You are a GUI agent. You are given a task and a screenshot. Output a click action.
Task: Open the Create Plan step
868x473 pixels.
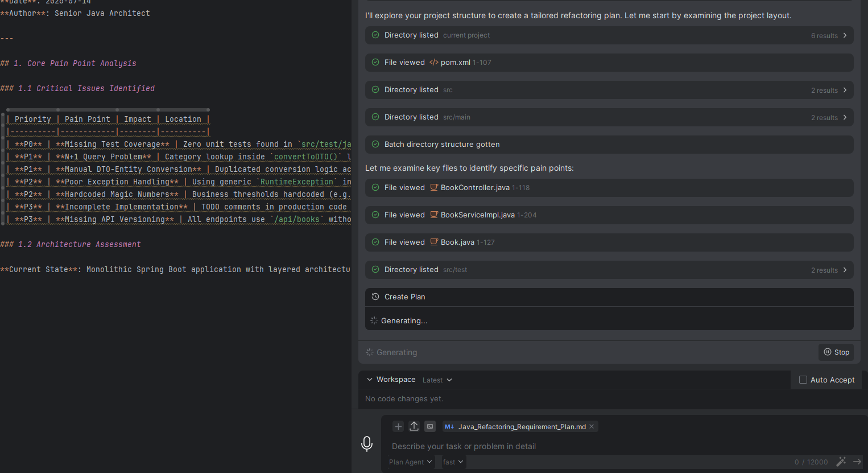tap(609, 297)
